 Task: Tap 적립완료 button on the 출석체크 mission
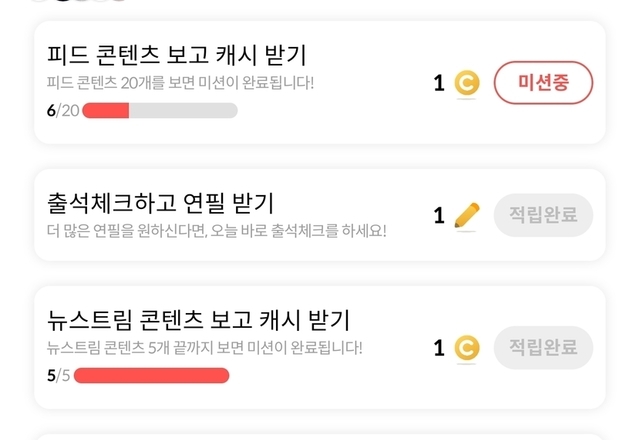point(543,215)
